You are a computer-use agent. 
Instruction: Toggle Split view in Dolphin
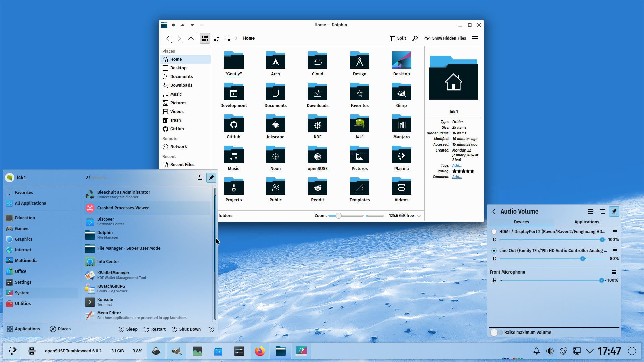(398, 38)
